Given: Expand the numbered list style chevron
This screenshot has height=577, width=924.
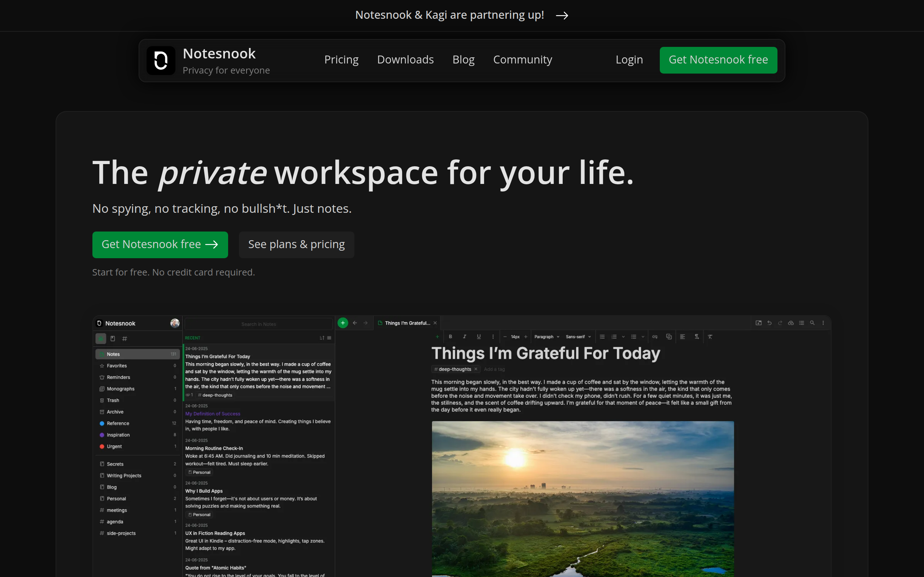Looking at the screenshot, I should point(623,336).
